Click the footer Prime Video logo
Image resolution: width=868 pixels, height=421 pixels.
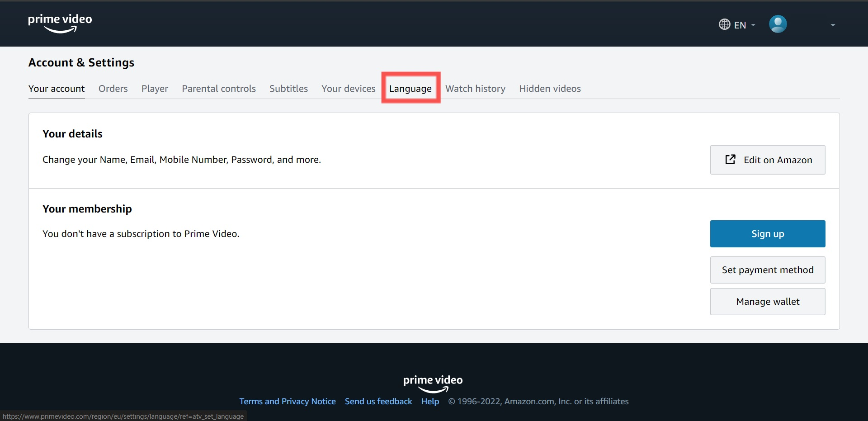[x=433, y=383]
